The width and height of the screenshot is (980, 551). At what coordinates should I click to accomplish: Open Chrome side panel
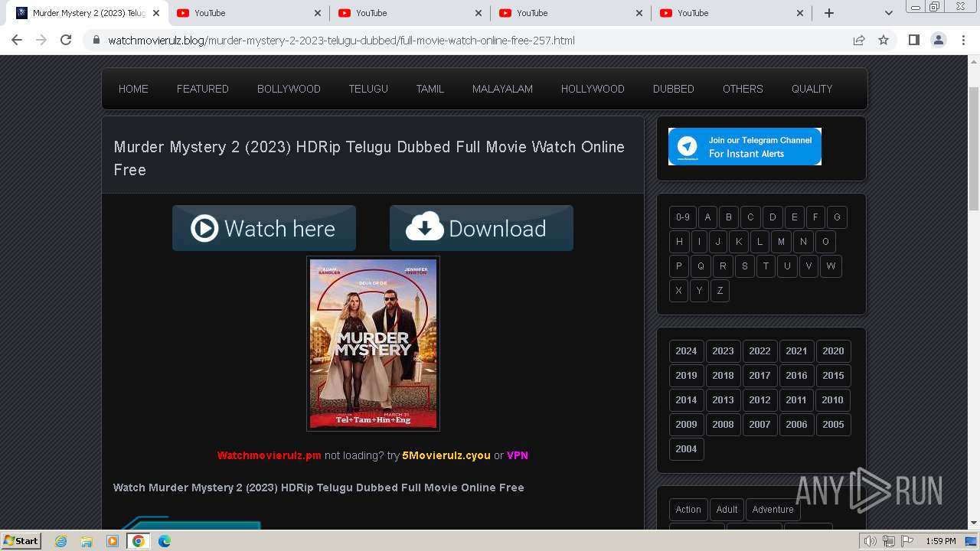(x=913, y=40)
